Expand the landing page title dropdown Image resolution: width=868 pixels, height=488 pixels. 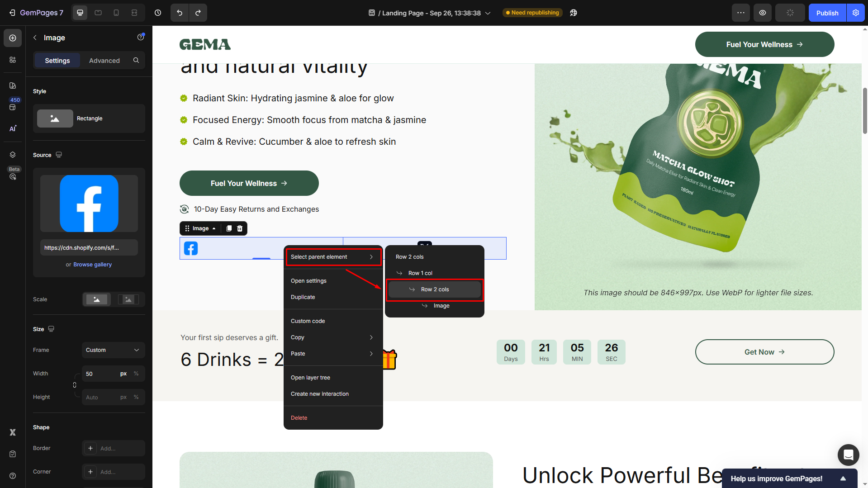pos(488,13)
